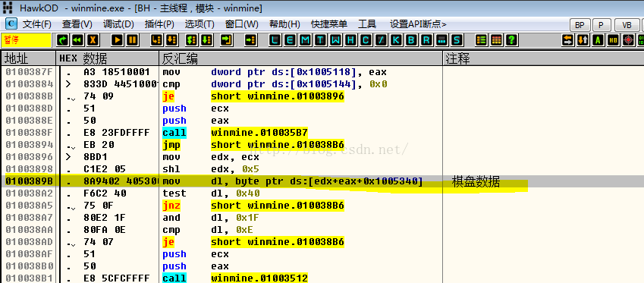Click the yellow HB hardware breakpoint icon
The height and width of the screenshot is (283, 644).
pyautogui.click(x=613, y=40)
